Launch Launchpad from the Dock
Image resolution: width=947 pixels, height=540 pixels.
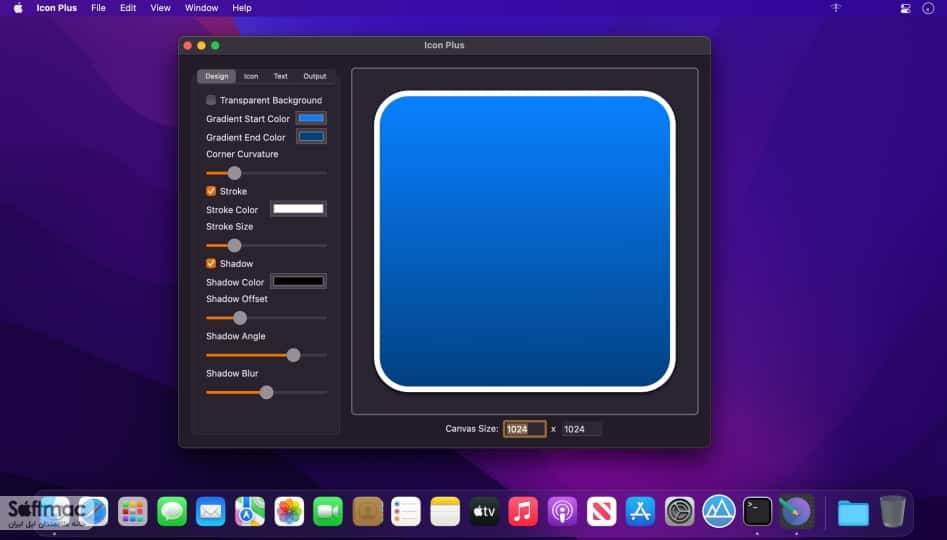(x=132, y=512)
